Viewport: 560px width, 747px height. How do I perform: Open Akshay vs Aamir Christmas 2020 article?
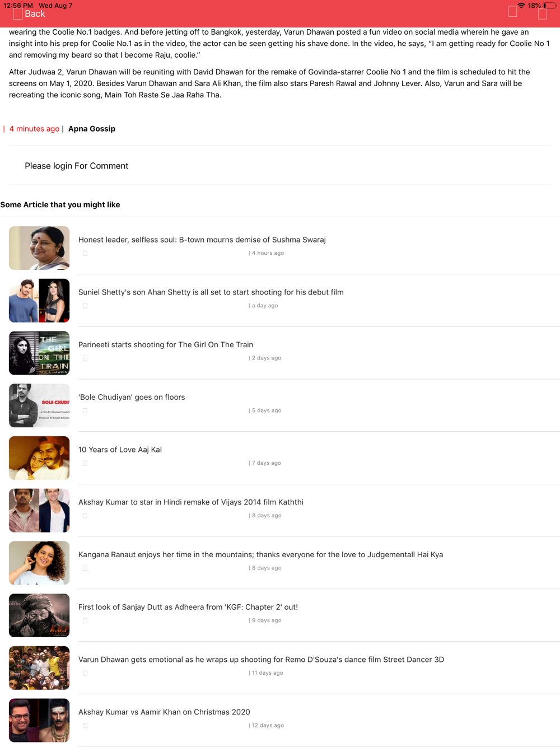164,712
